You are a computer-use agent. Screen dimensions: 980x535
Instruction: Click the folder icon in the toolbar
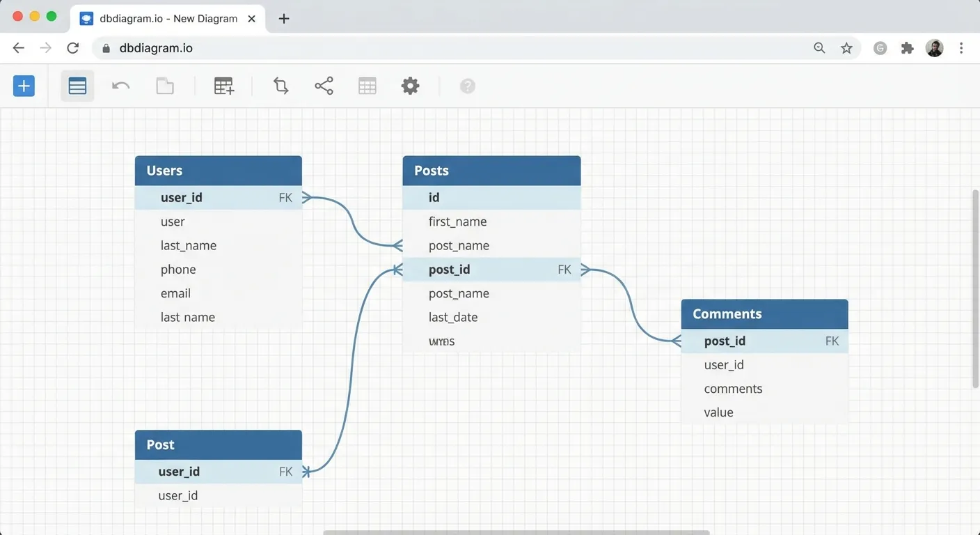165,86
